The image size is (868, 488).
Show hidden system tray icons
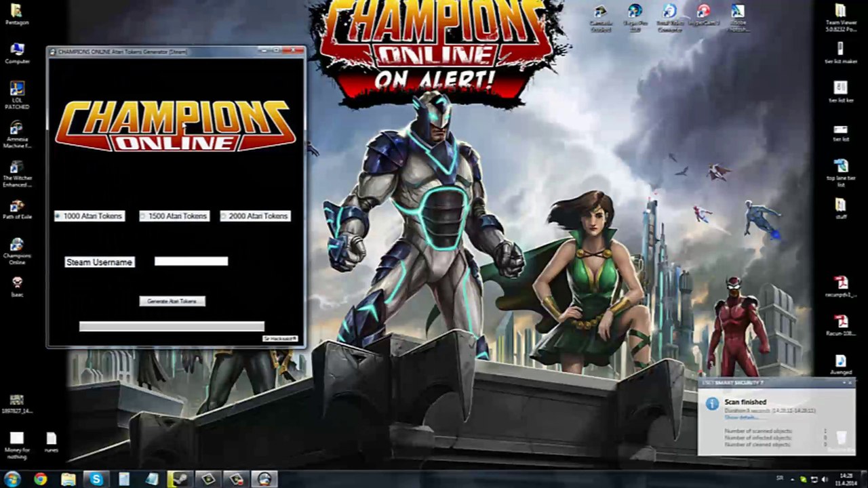pyautogui.click(x=793, y=479)
